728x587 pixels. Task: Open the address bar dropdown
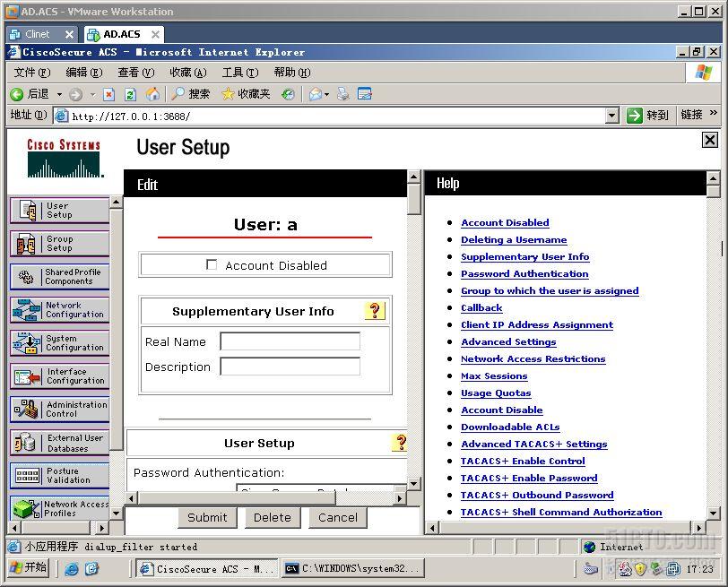[612, 116]
